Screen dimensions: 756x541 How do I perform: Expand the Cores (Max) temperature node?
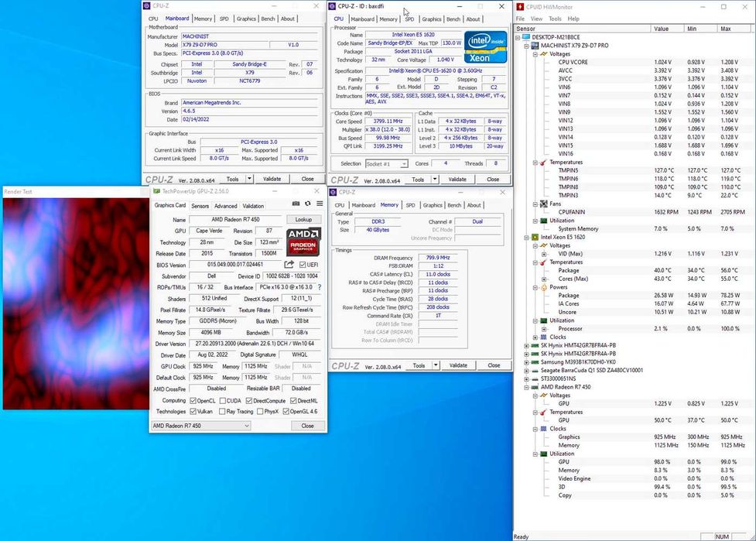tap(544, 279)
